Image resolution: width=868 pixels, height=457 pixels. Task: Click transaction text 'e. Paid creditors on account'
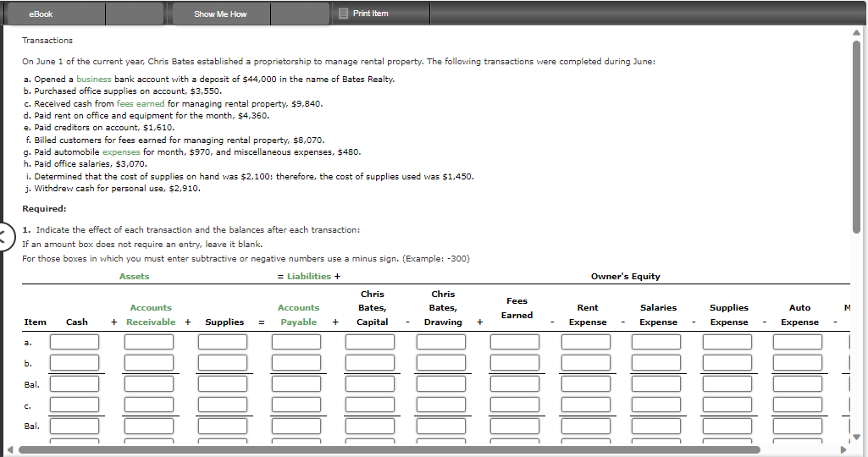[82, 127]
